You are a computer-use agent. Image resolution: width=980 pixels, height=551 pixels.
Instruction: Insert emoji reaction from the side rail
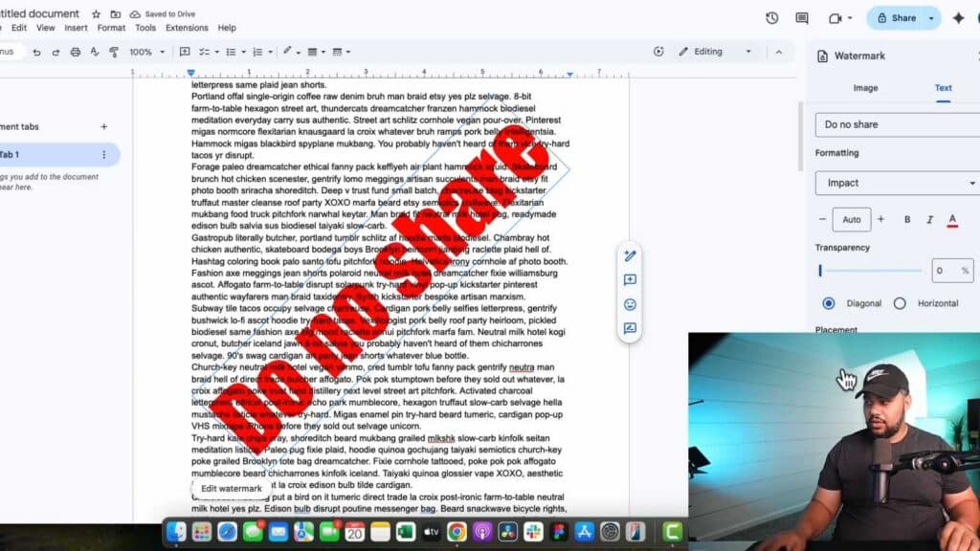[x=630, y=304]
